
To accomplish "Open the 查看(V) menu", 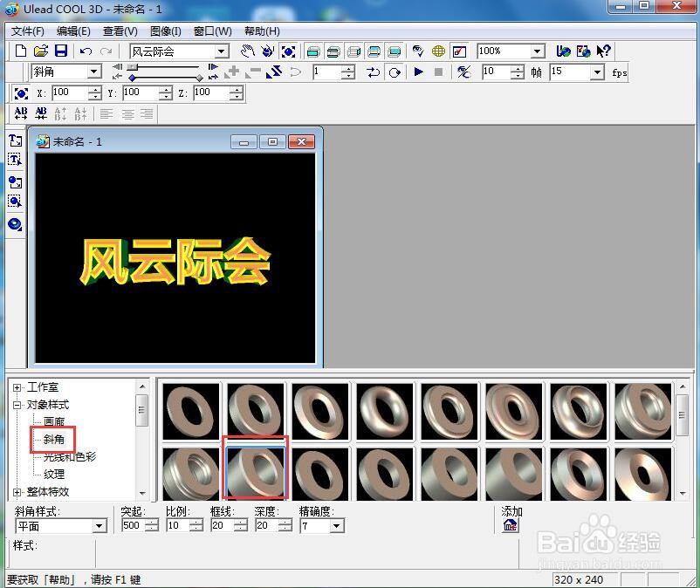I will 120,31.
